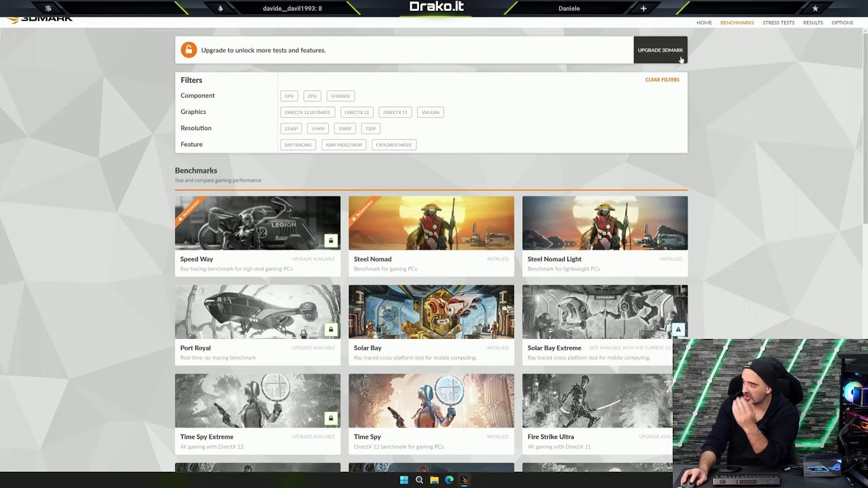Click the Steel Nomad title text
Viewport: 868px width, 488px height.
(x=372, y=259)
